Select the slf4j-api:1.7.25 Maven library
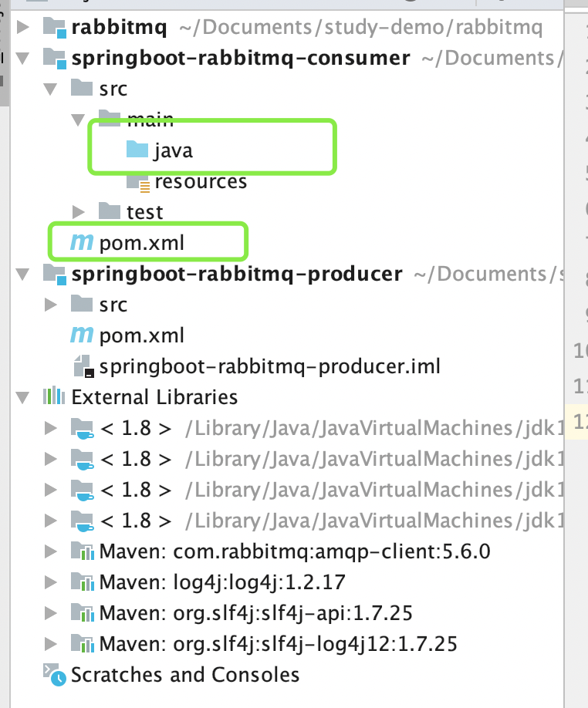This screenshot has width=588, height=708. point(255,613)
